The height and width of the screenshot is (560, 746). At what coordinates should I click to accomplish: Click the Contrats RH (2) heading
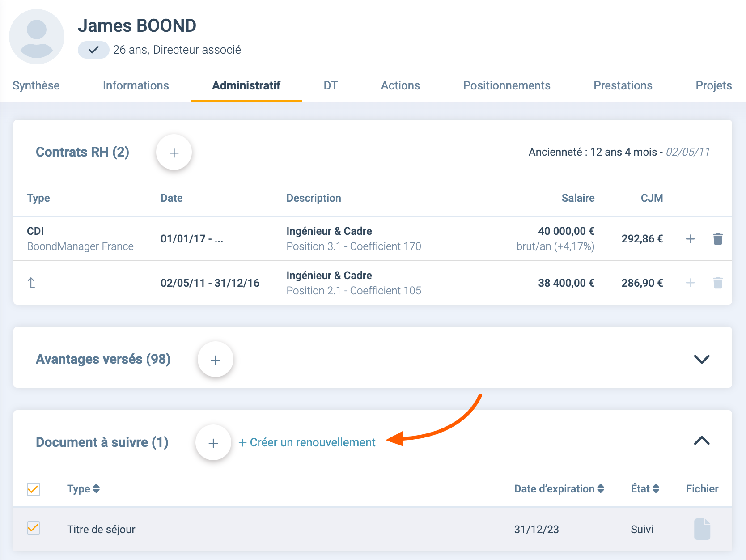click(82, 152)
